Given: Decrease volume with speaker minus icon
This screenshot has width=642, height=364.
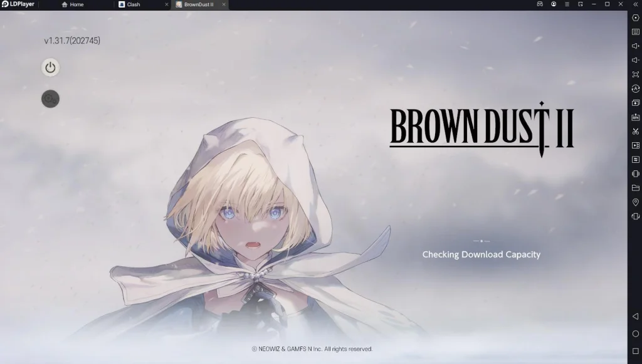Looking at the screenshot, I should tap(636, 60).
